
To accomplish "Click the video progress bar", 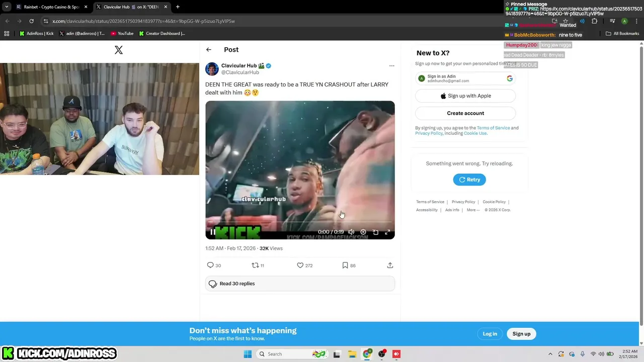I will pyautogui.click(x=300, y=222).
